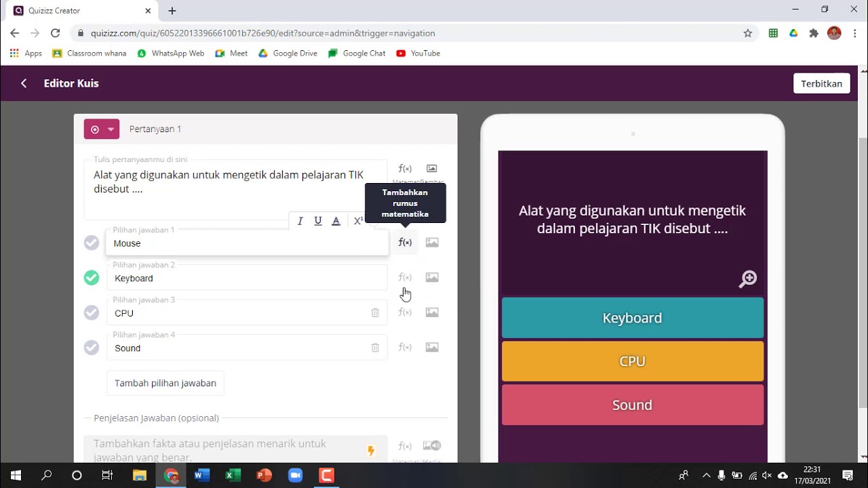This screenshot has height=488, width=868.
Task: Select the Keyboard option in tablet preview
Action: pyautogui.click(x=633, y=318)
